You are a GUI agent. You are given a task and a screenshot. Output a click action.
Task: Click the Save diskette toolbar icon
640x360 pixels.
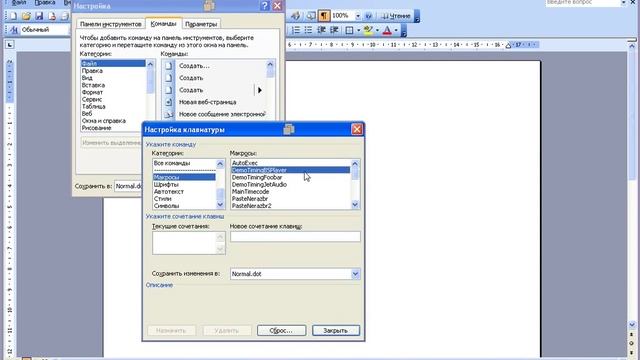[39, 16]
